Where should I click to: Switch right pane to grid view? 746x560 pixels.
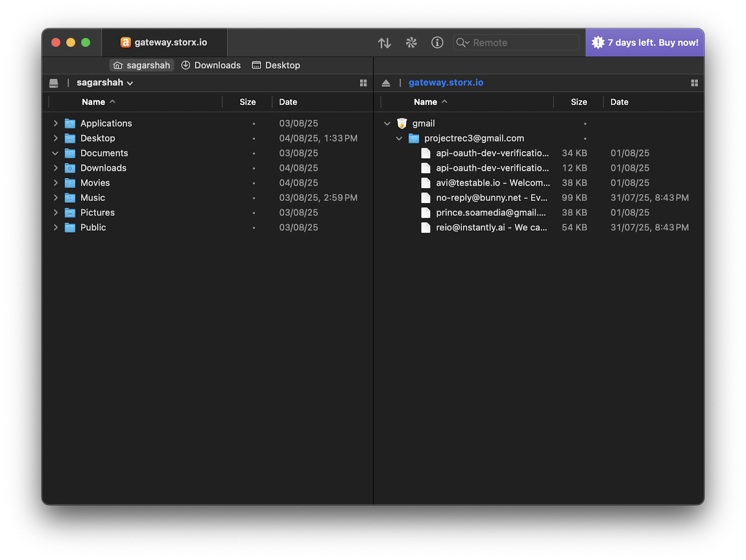click(694, 83)
